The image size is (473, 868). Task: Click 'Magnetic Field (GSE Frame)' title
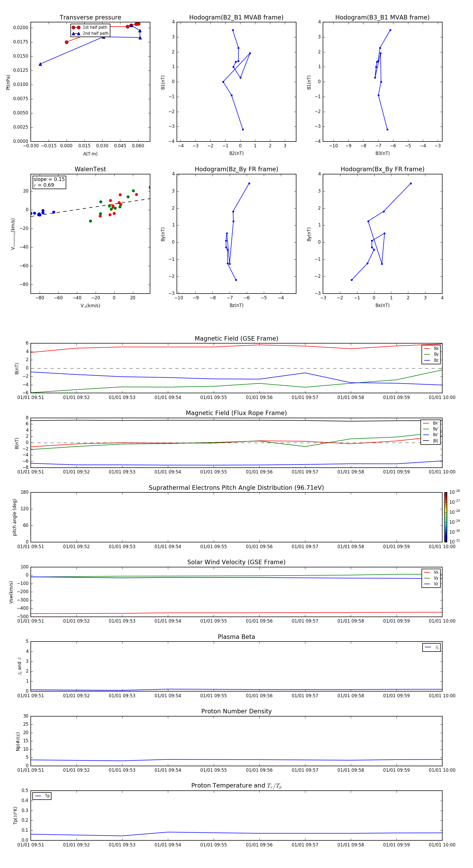(x=236, y=339)
